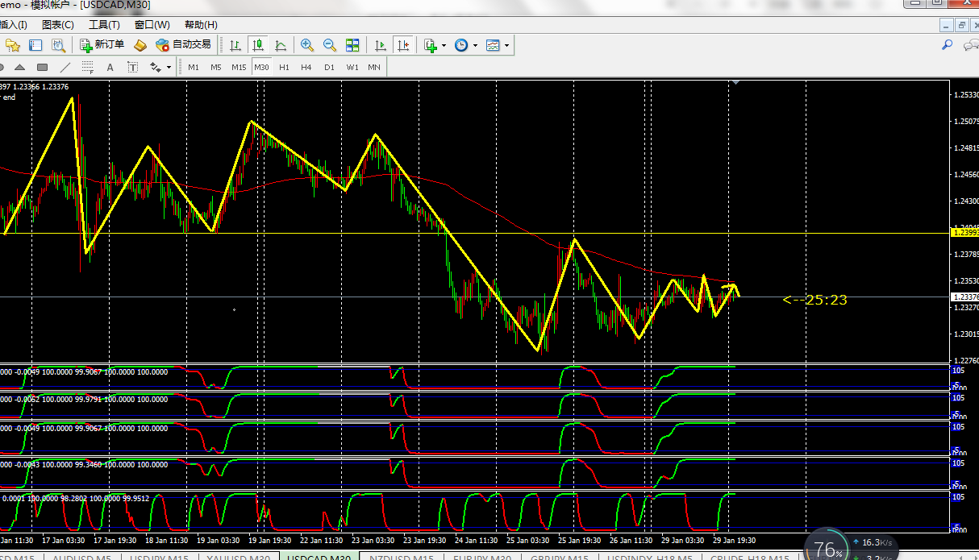Select the M30 timeframe
979x560 pixels.
click(261, 67)
